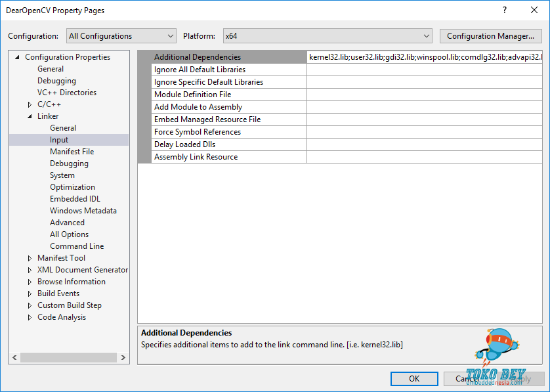550x392 pixels.
Task: Confirm with the OK button
Action: [414, 379]
